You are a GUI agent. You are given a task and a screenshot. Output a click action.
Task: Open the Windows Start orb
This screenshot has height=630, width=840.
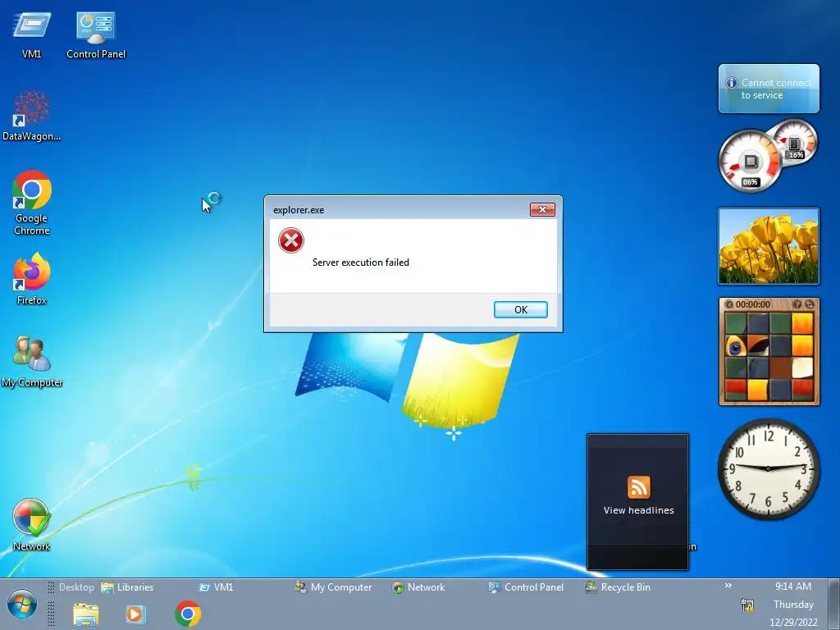[22, 604]
